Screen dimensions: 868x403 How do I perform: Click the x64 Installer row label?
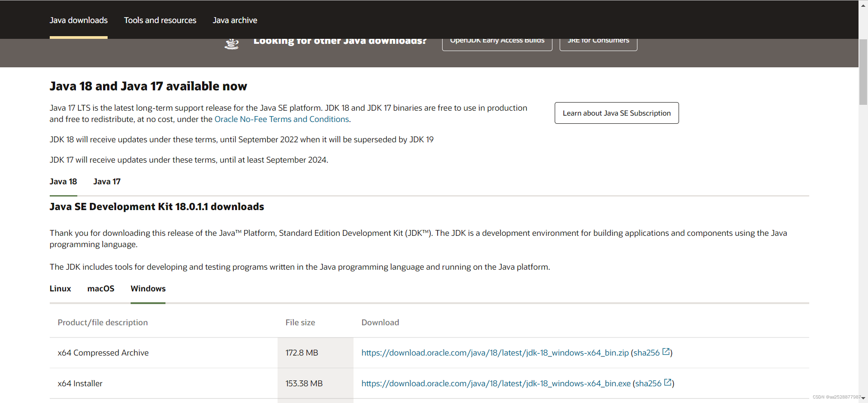tap(80, 384)
